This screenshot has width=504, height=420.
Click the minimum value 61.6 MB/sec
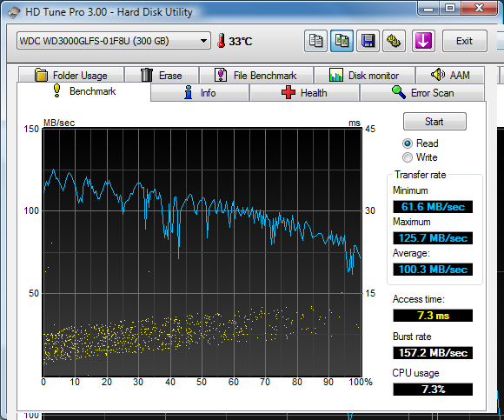pyautogui.click(x=433, y=206)
